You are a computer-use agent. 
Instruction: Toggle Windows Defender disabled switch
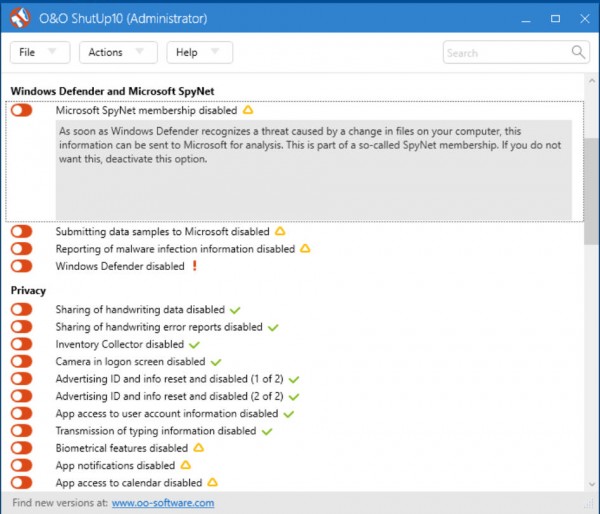tap(22, 266)
